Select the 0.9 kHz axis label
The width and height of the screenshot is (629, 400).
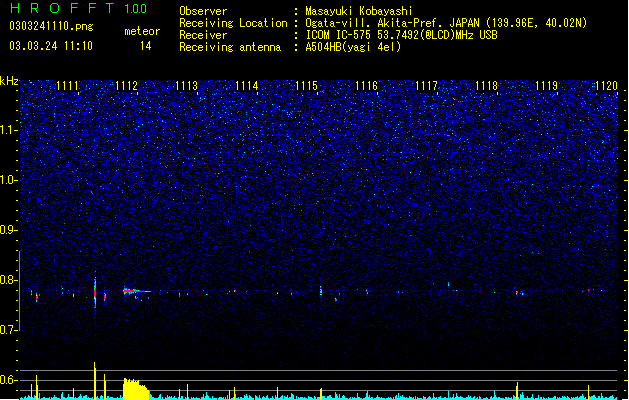click(9, 230)
